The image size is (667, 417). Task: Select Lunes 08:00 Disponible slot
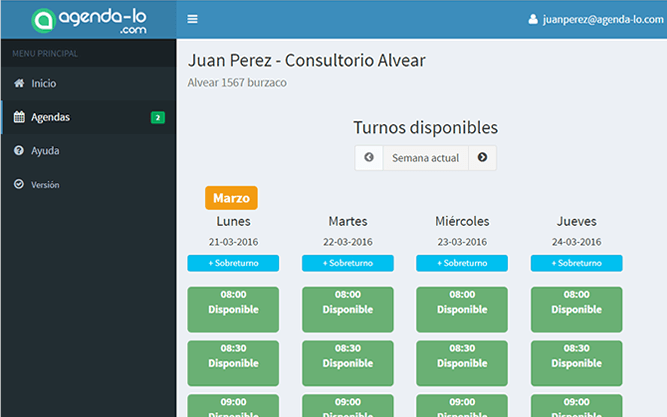click(233, 309)
